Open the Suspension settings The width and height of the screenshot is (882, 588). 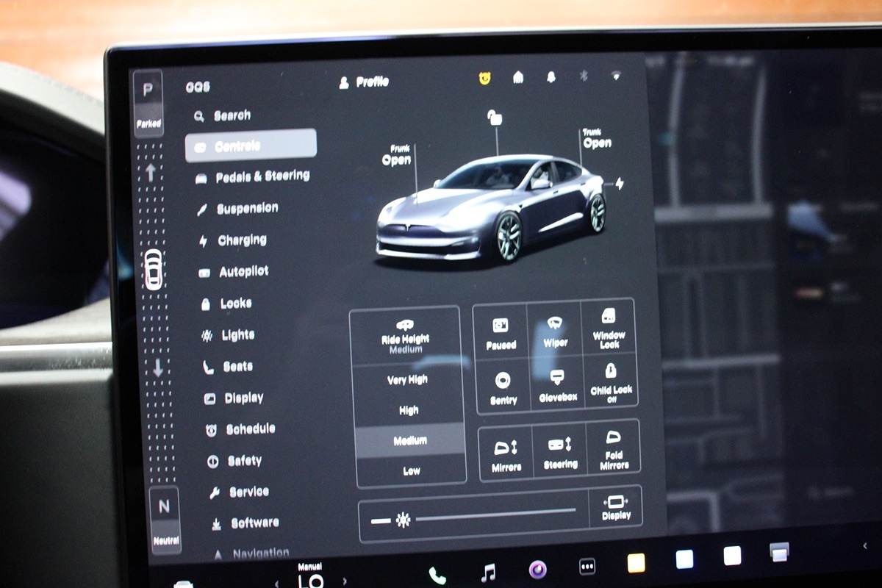pos(238,209)
